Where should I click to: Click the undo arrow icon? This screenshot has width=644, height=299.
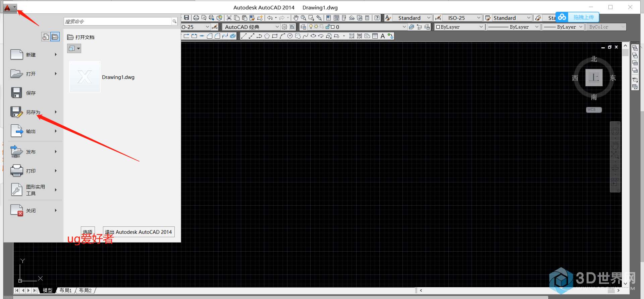point(270,18)
